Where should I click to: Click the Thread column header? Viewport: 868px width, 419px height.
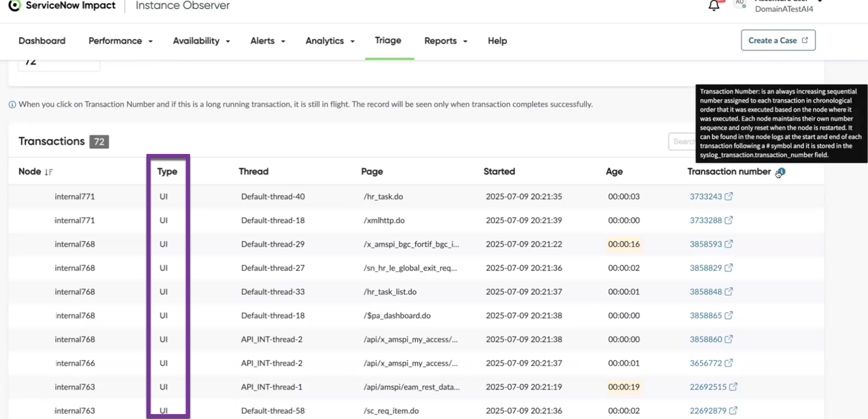(x=253, y=172)
